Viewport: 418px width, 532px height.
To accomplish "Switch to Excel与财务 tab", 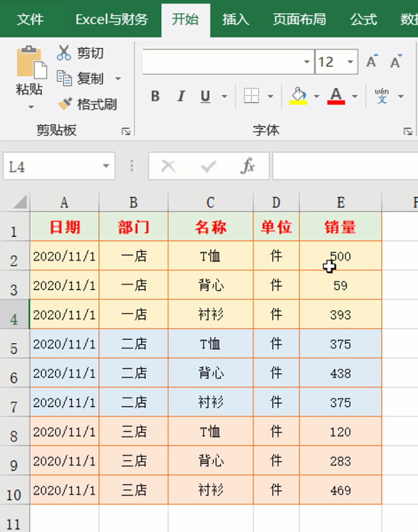I will point(112,19).
